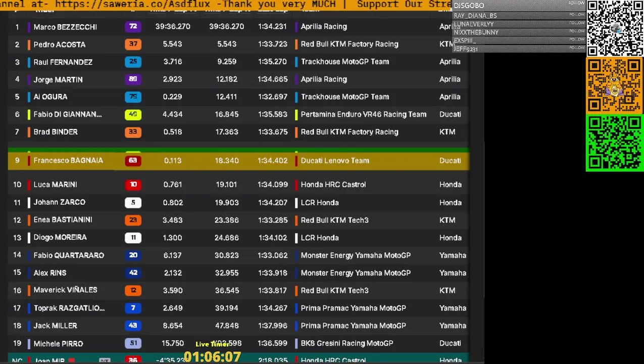Click follower name NIXXTHEBUNNY
Image resolution: width=644 pixels, height=364 pixels.
point(476,32)
